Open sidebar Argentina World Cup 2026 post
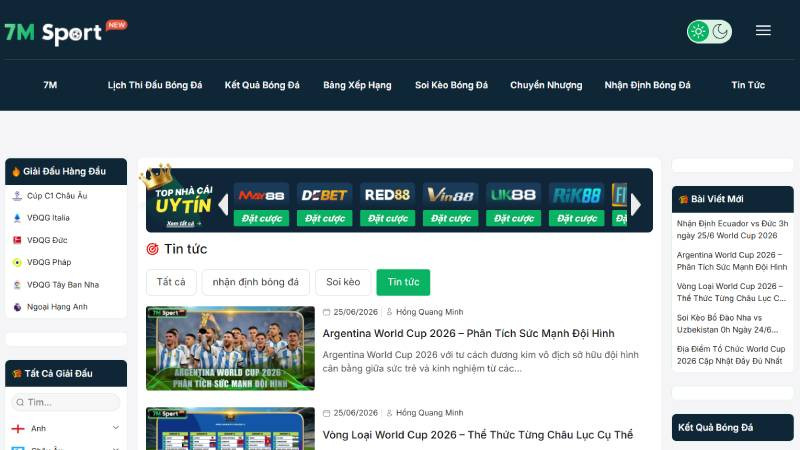 pyautogui.click(x=732, y=261)
